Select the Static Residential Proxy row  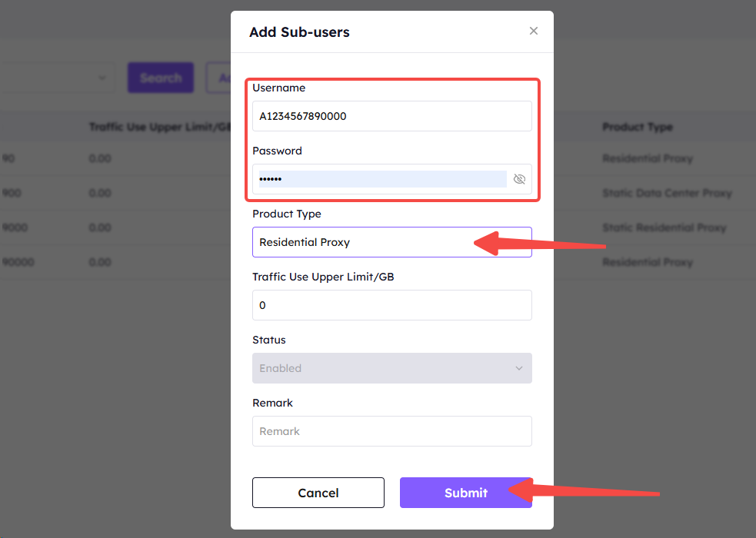[x=664, y=227]
